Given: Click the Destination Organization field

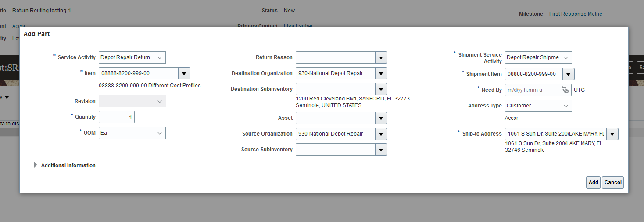Looking at the screenshot, I should point(336,73).
